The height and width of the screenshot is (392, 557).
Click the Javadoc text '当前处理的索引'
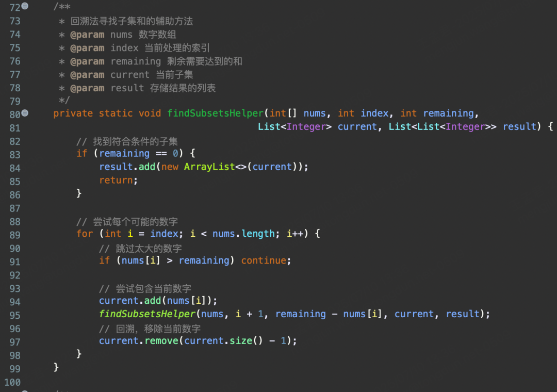[177, 48]
